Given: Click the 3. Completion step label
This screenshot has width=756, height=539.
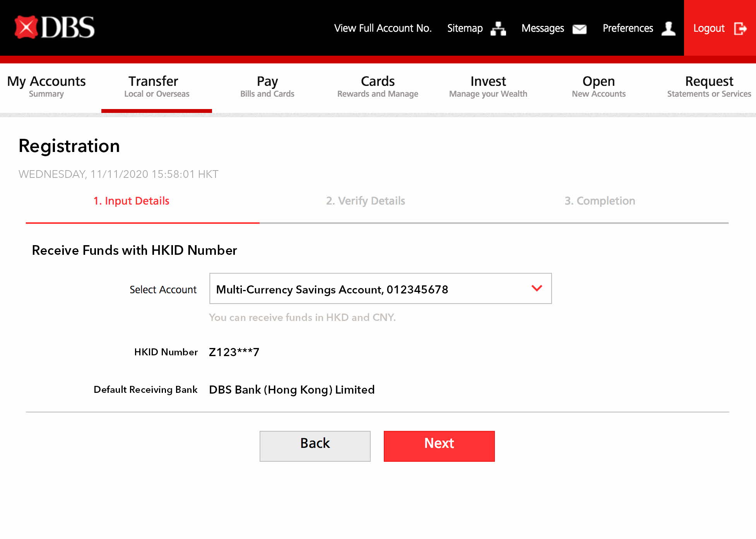Looking at the screenshot, I should [600, 201].
